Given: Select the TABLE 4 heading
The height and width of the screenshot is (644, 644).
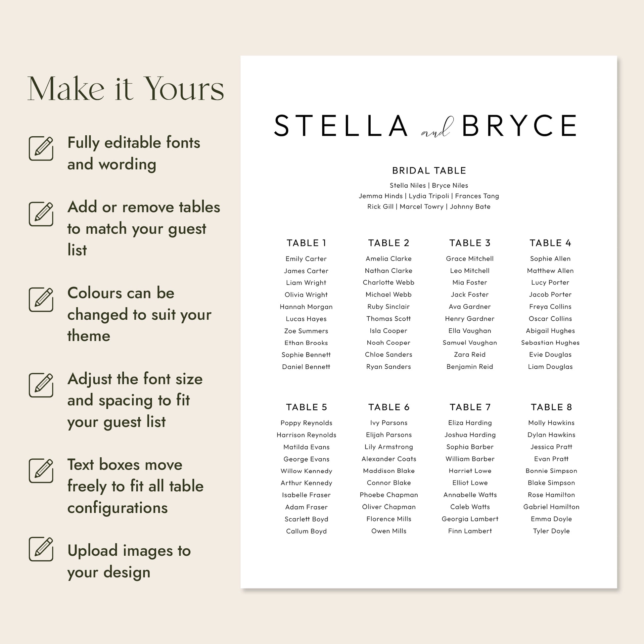Looking at the screenshot, I should 550,243.
